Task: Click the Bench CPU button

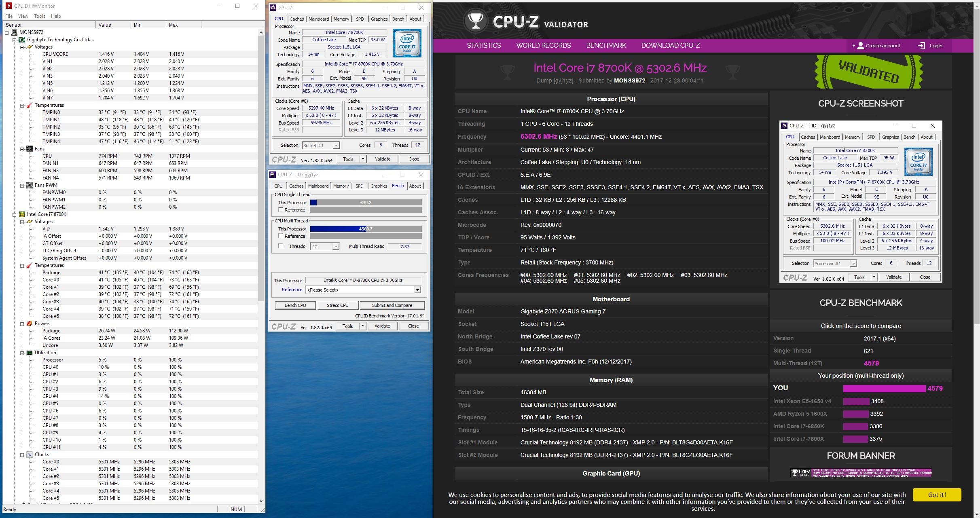Action: [295, 305]
